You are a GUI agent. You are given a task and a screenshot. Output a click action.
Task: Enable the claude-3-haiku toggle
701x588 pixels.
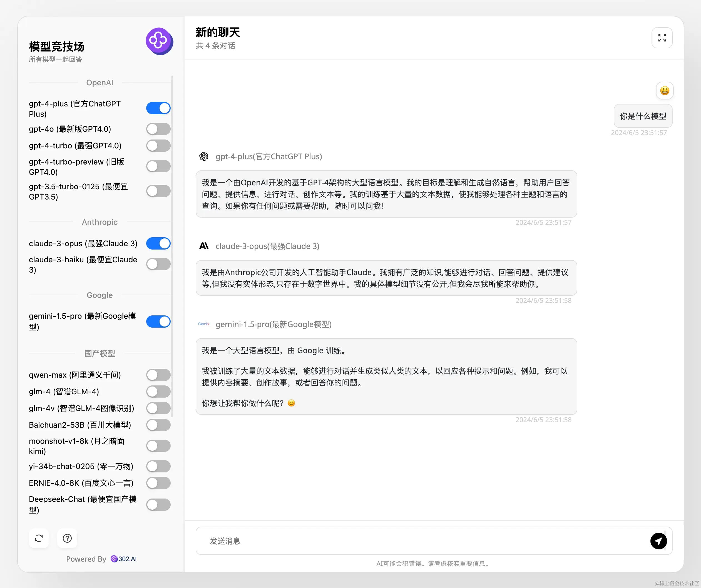pyautogui.click(x=158, y=264)
